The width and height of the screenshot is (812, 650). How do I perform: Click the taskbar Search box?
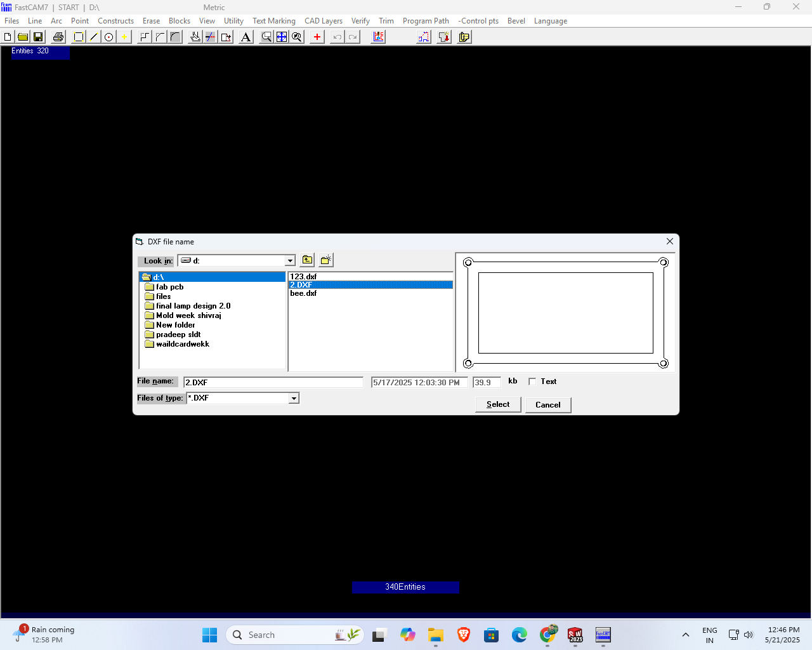pos(295,635)
